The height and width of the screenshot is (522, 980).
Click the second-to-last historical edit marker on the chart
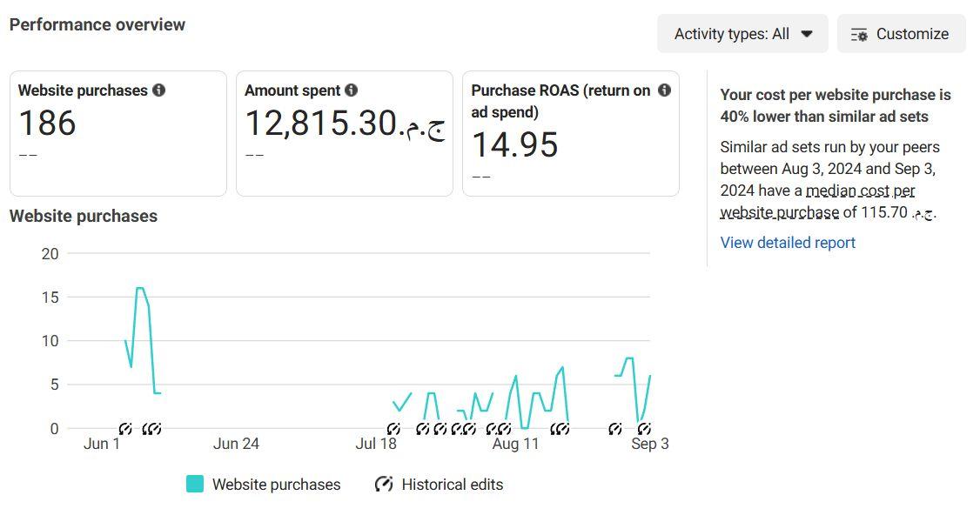point(615,428)
